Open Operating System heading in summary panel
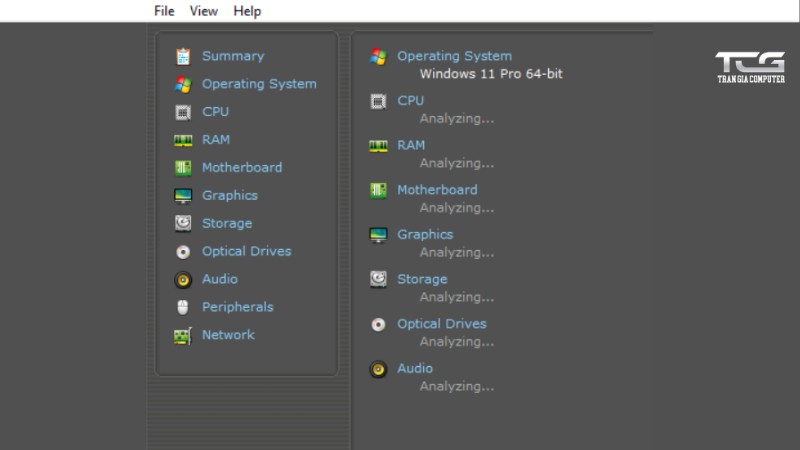Image resolution: width=800 pixels, height=450 pixels. 454,56
